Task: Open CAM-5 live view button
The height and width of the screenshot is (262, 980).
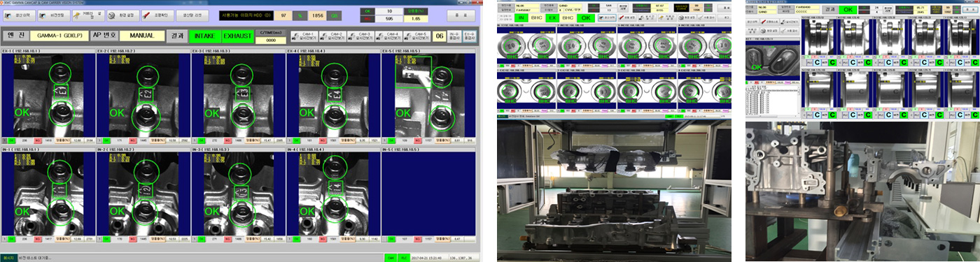Action: (416, 36)
